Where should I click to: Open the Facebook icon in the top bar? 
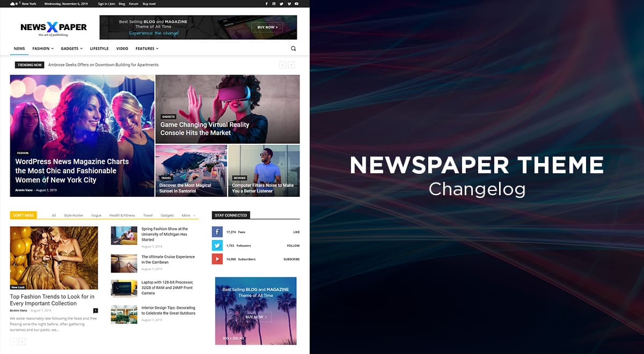[x=267, y=4]
